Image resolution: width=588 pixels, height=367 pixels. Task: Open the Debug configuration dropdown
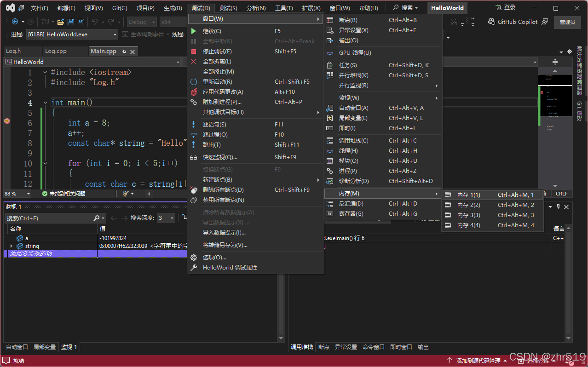(141, 22)
